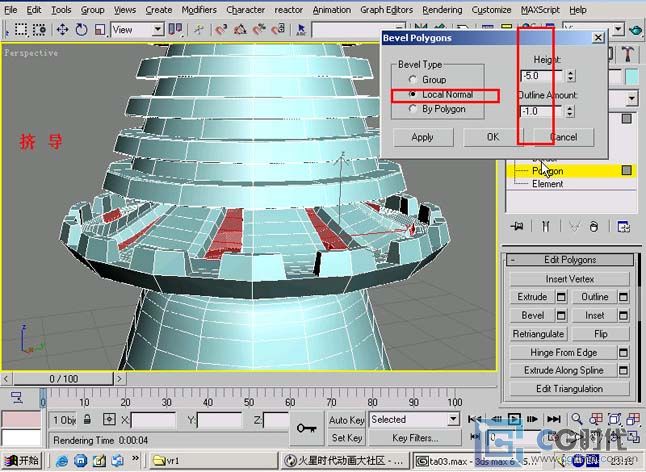Expand taskbar quick launch overflow chevron
Image resolution: width=646 pixels, height=472 pixels.
point(136,458)
